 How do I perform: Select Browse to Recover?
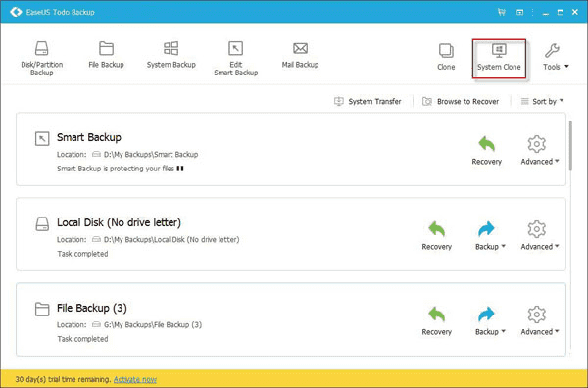[461, 101]
